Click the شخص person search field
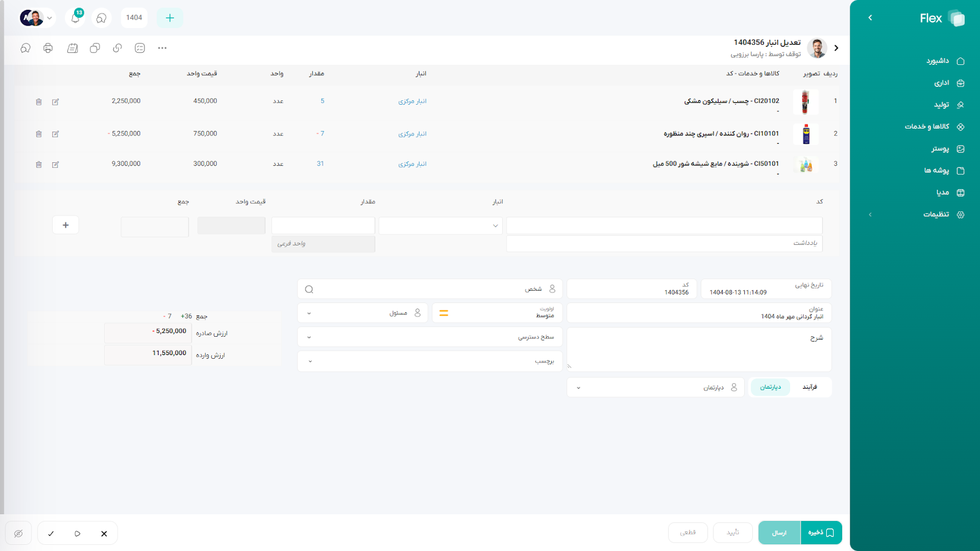The width and height of the screenshot is (980, 551). point(429,289)
